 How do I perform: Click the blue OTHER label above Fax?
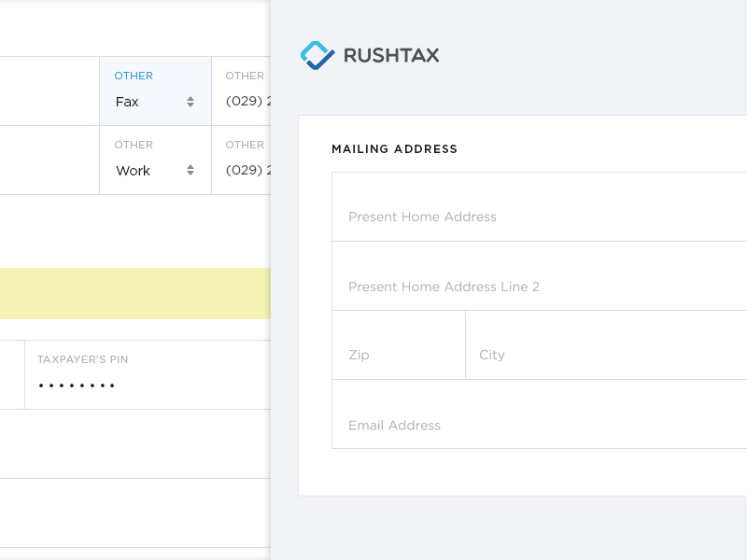coord(134,76)
